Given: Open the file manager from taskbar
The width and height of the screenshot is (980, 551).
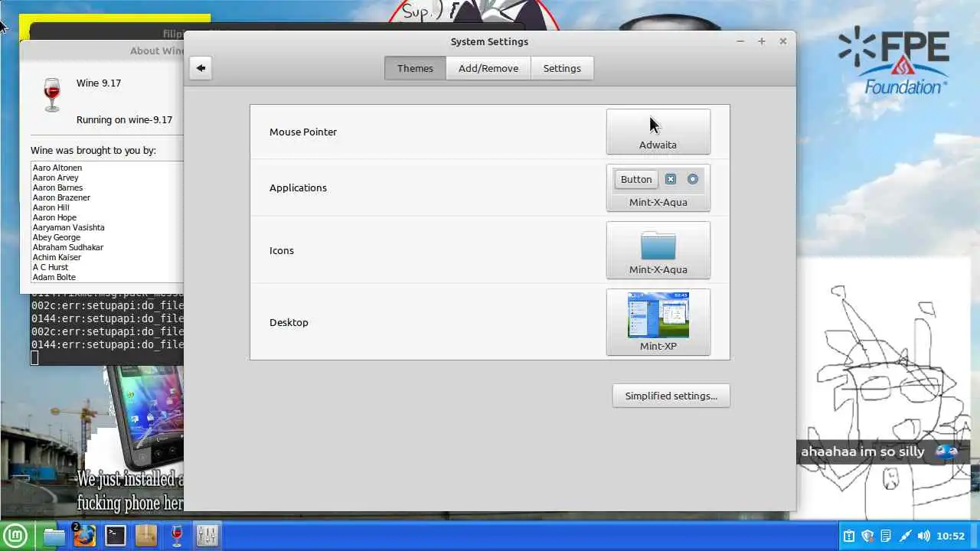Looking at the screenshot, I should click(54, 536).
